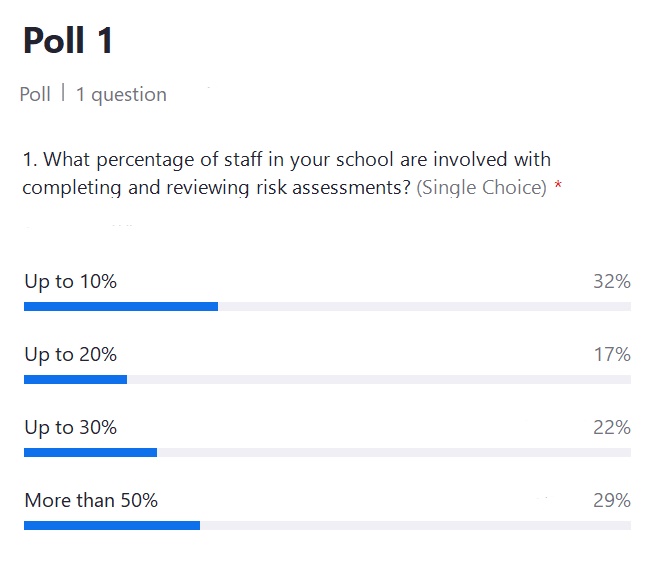Click the 32% result value

coord(612,282)
